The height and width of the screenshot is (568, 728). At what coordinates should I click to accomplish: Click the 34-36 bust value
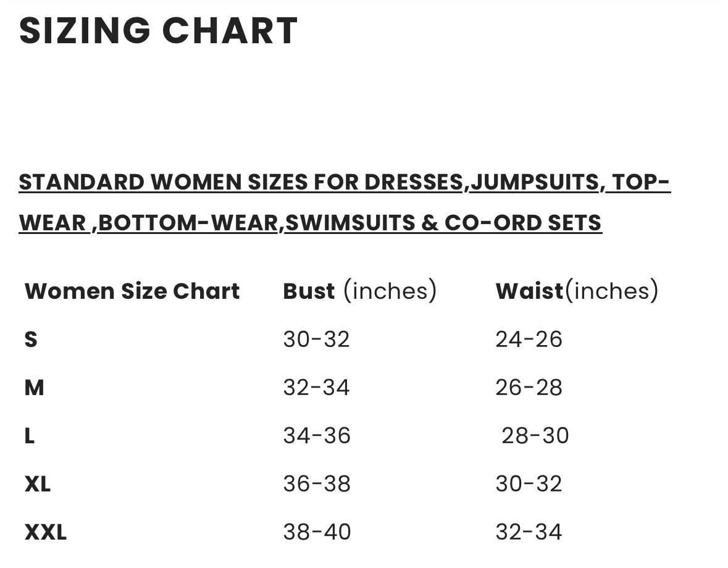click(x=317, y=436)
